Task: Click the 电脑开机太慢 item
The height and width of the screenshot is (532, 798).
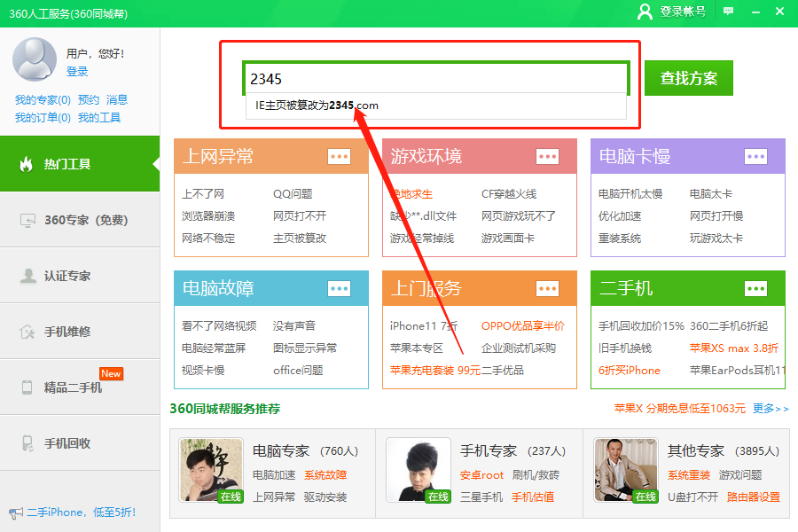Action: pyautogui.click(x=630, y=194)
